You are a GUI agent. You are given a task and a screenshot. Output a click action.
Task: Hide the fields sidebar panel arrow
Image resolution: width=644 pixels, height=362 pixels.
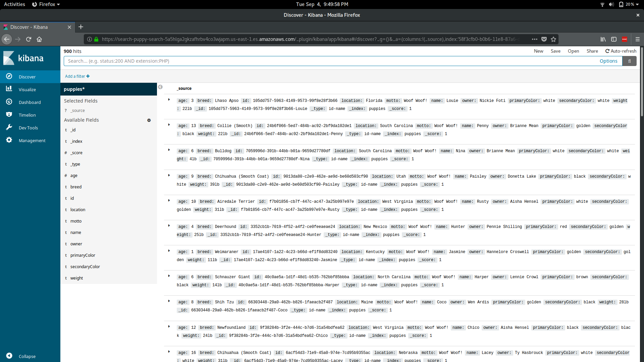(x=160, y=87)
